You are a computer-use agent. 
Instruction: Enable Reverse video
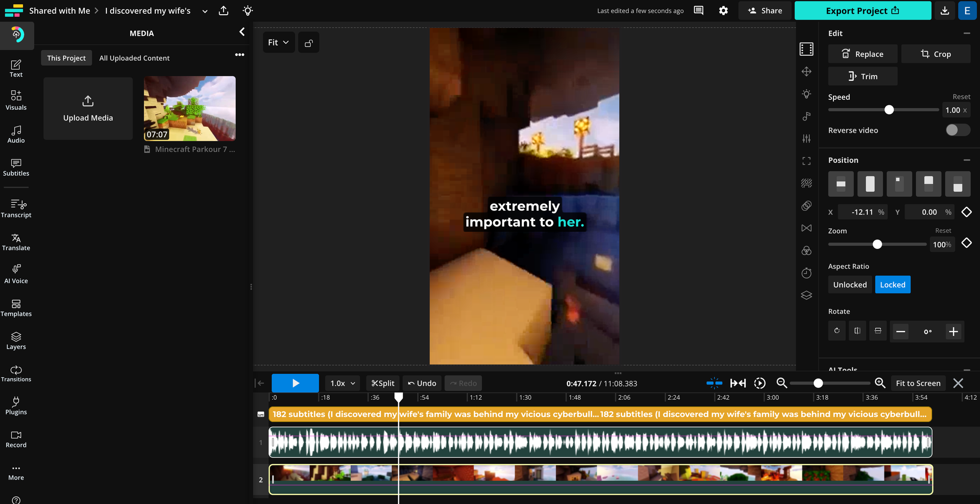click(957, 130)
